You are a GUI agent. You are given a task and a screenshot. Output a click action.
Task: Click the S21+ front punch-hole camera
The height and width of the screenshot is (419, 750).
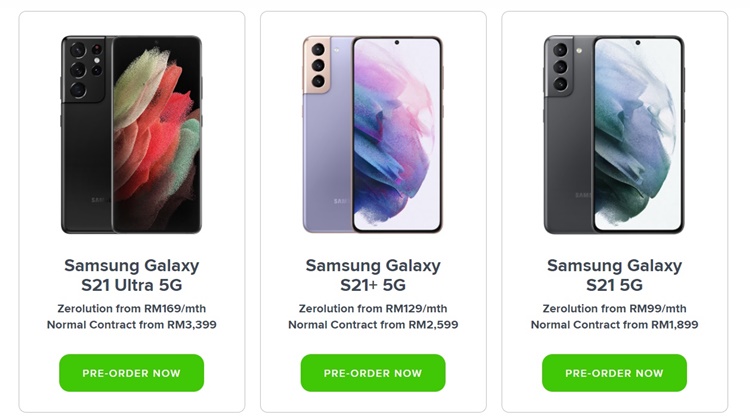(x=397, y=43)
